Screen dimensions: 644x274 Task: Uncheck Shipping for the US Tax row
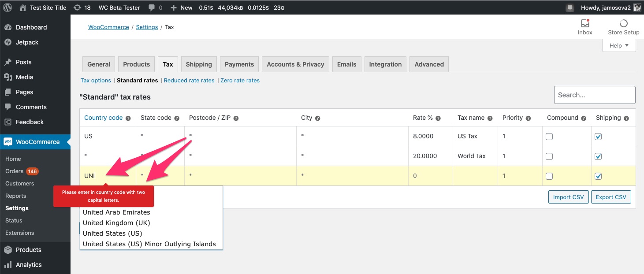tap(598, 137)
